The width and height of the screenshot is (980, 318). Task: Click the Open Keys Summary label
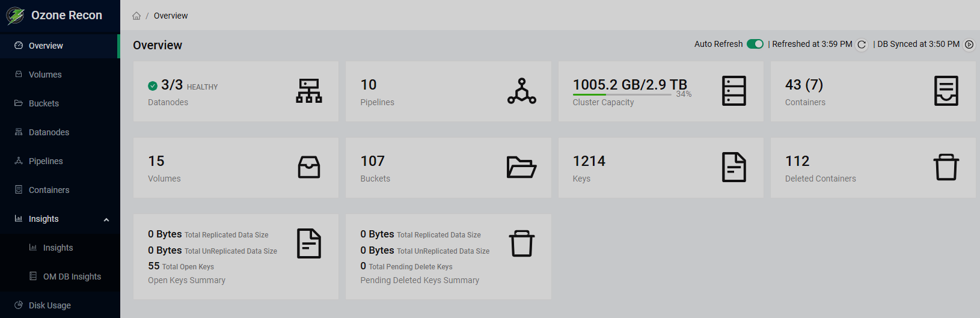pos(186,280)
